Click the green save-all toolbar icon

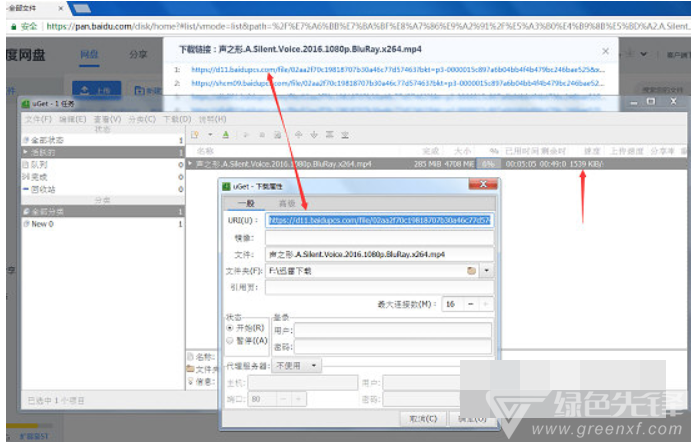click(226, 135)
